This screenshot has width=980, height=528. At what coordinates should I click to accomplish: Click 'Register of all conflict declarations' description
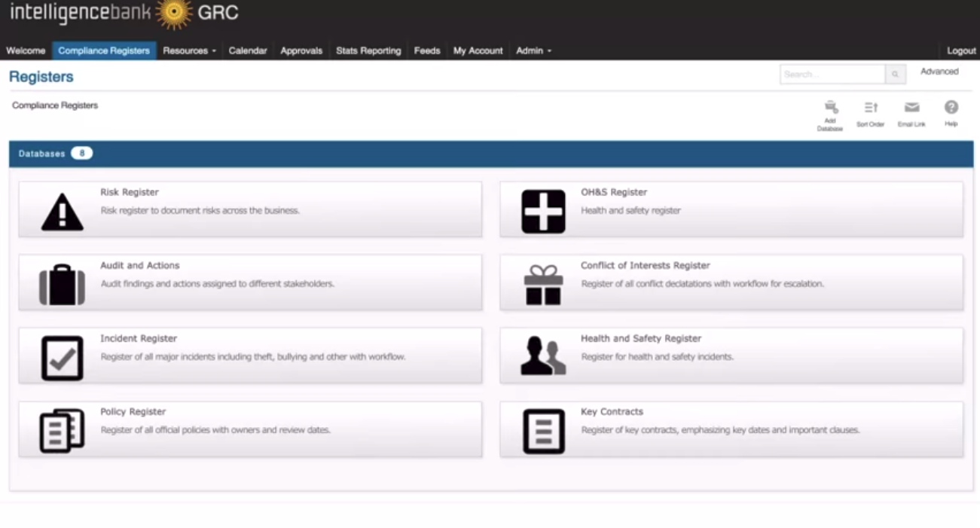tap(702, 284)
